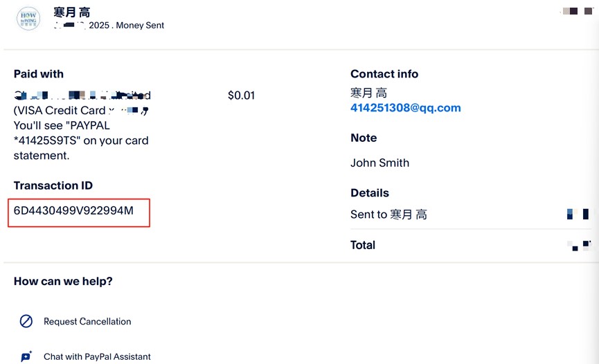
Task: Click the Paid with heading
Action: coord(39,74)
